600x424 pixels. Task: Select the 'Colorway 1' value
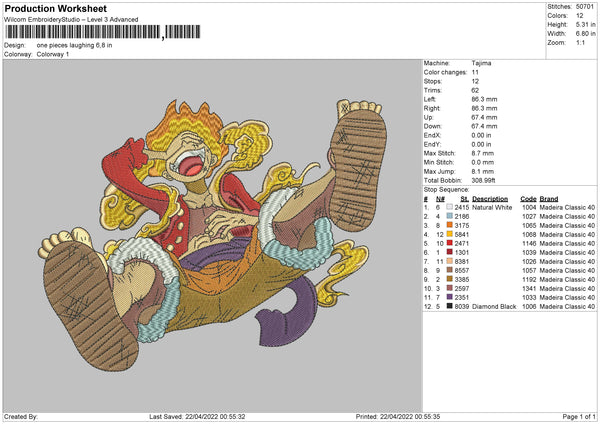tap(53, 54)
